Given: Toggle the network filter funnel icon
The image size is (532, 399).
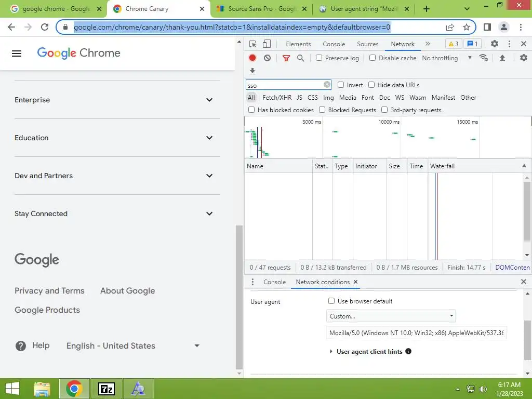Looking at the screenshot, I should (x=286, y=58).
